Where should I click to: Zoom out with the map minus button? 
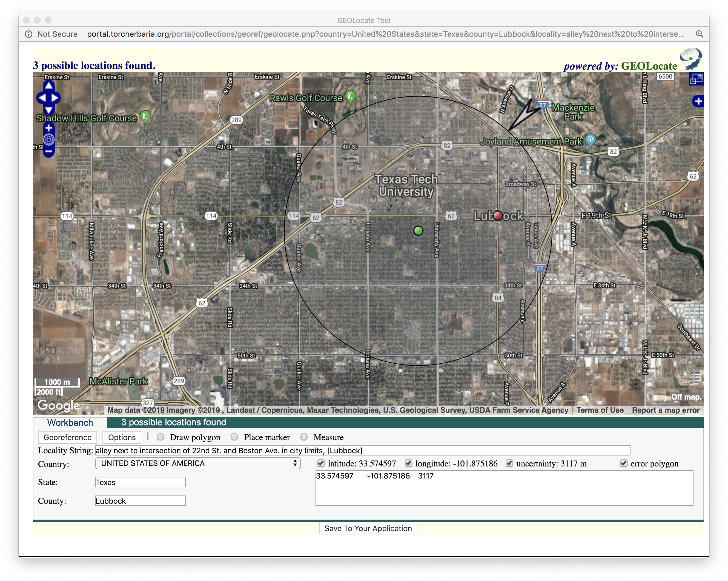pos(49,152)
